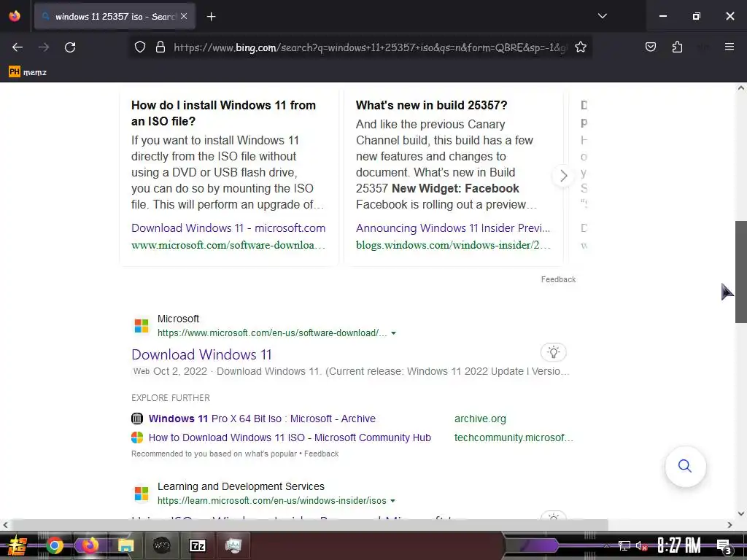The height and width of the screenshot is (560, 747).
Task: Click the Learning and Development Services logo
Action: (142, 494)
